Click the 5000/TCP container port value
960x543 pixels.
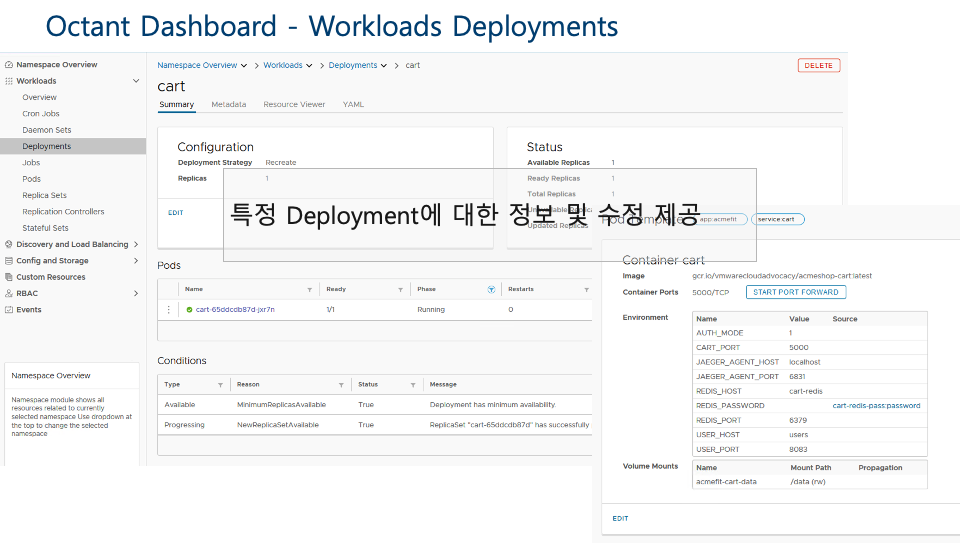[x=710, y=293]
